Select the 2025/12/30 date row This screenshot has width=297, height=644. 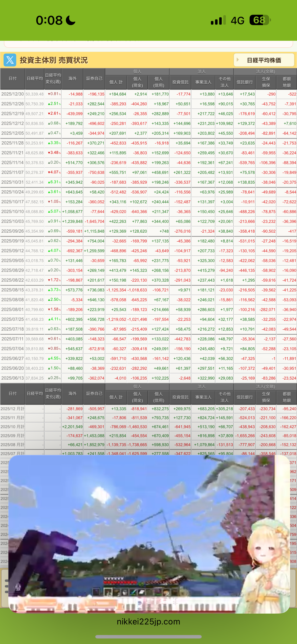click(x=12, y=94)
